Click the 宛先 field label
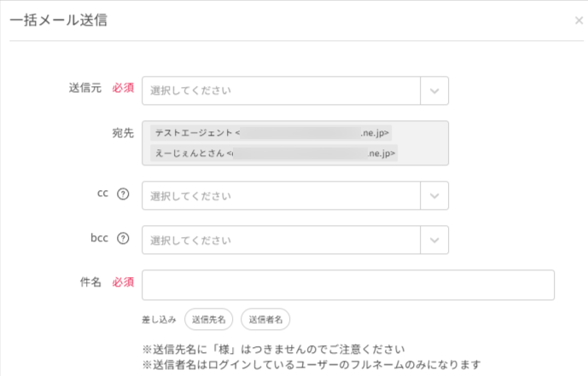 (x=123, y=133)
